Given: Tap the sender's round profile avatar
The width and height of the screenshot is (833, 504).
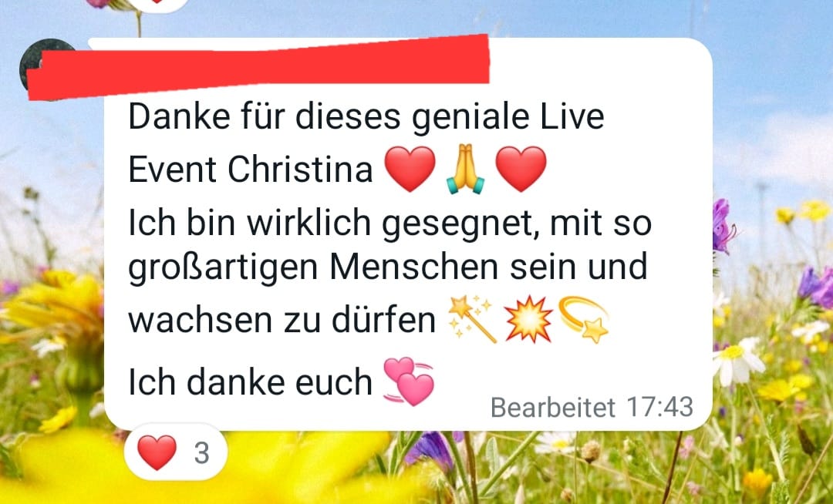Looking at the screenshot, I should (x=47, y=65).
